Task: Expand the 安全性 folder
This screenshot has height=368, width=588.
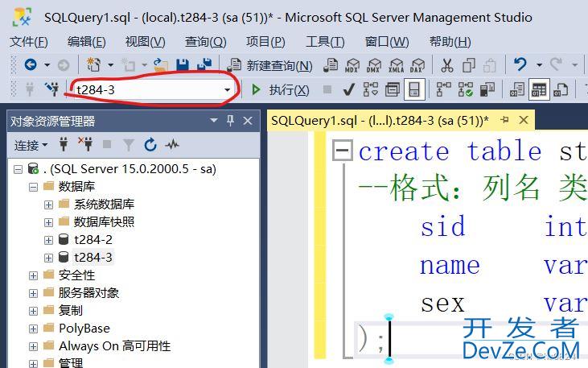Action: click(33, 275)
